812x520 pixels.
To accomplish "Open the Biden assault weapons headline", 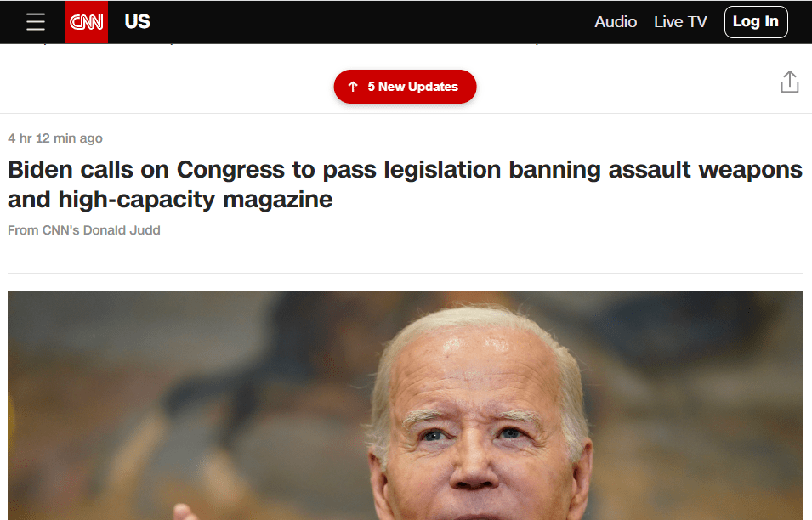I will point(405,184).
